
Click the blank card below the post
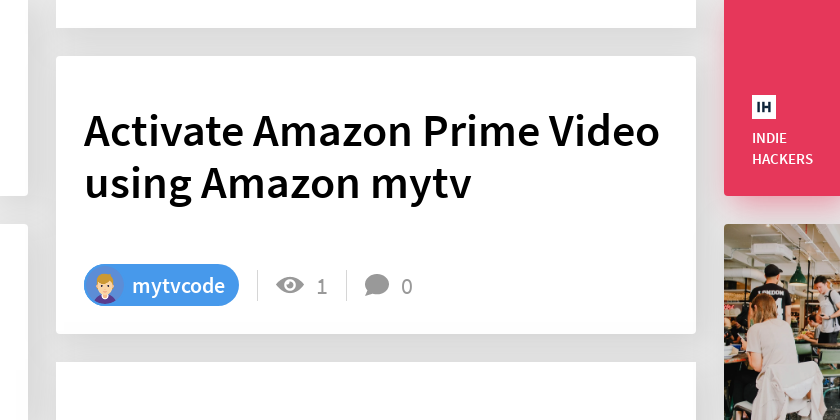pyautogui.click(x=376, y=391)
